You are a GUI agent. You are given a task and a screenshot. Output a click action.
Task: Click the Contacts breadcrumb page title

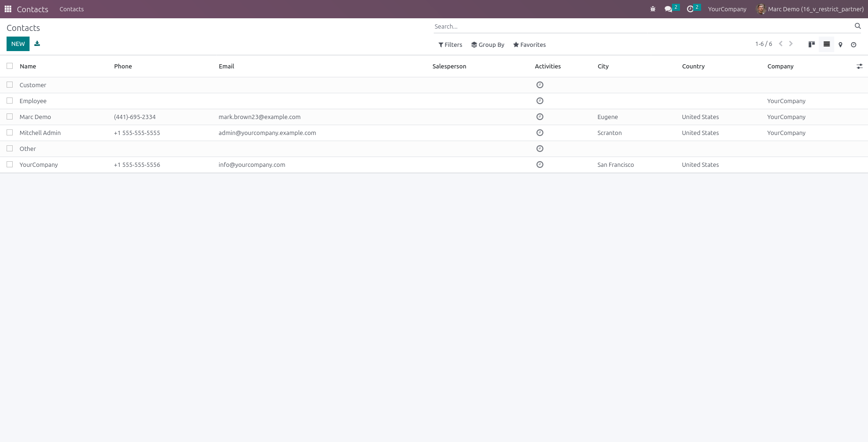click(23, 28)
